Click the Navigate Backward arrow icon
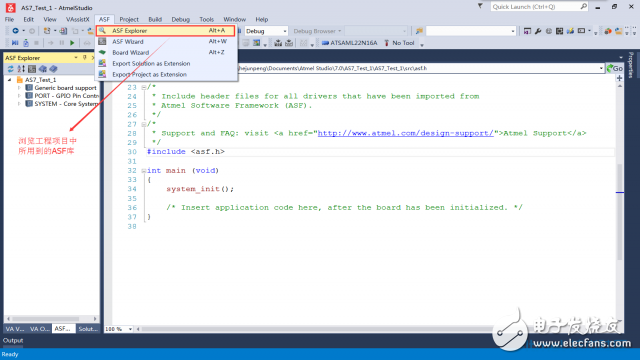 pyautogui.click(x=15, y=31)
